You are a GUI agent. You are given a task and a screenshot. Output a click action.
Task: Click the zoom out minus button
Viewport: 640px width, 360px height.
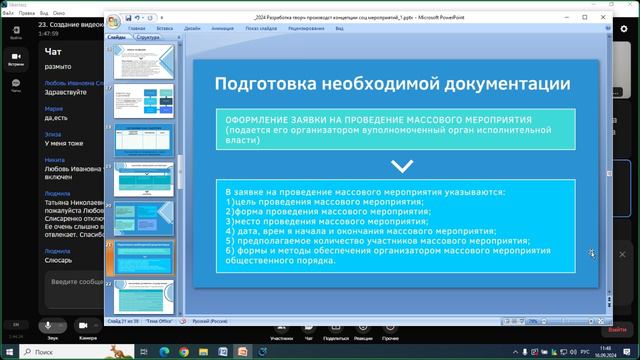pos(544,322)
